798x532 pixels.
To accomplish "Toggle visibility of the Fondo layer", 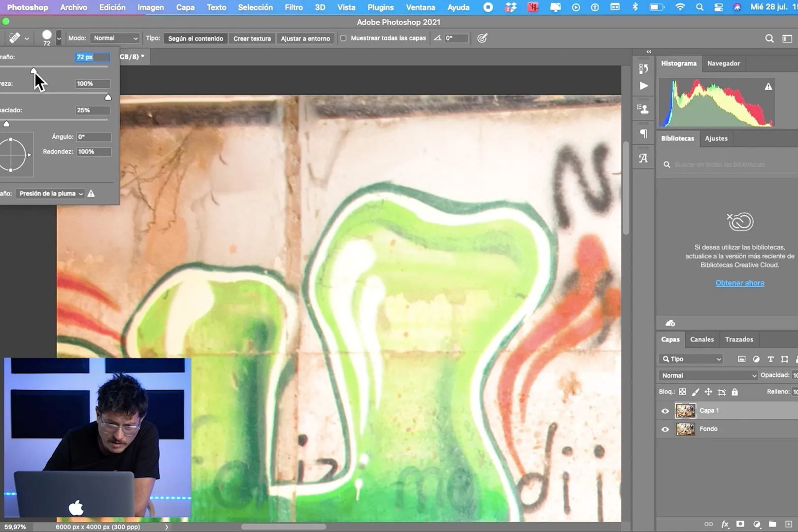I will point(665,429).
